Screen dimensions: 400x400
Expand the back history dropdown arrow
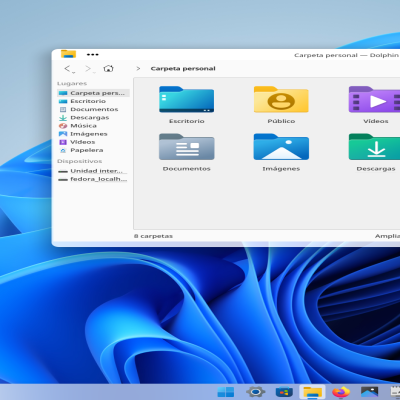click(74, 72)
